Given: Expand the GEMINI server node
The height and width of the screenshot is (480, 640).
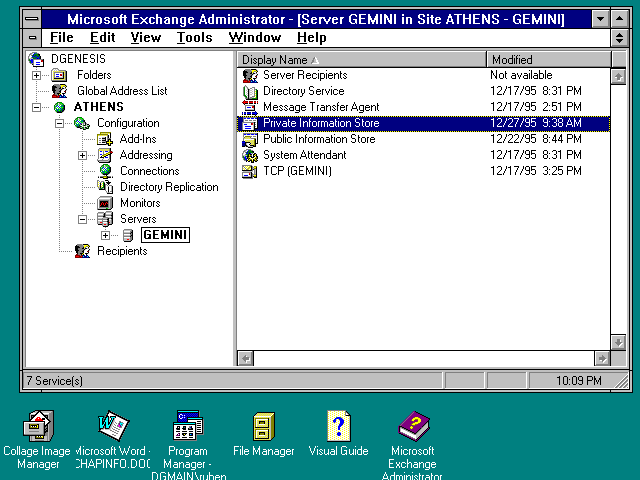Looking at the screenshot, I should pos(105,236).
